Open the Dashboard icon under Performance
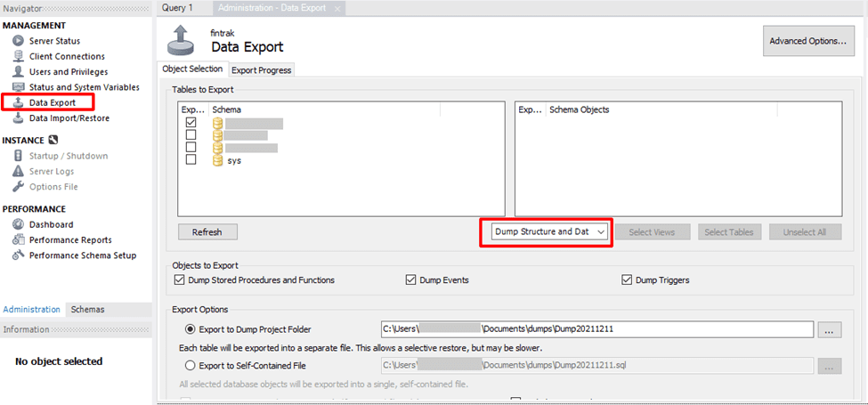Image resolution: width=868 pixels, height=405 pixels. tap(18, 224)
